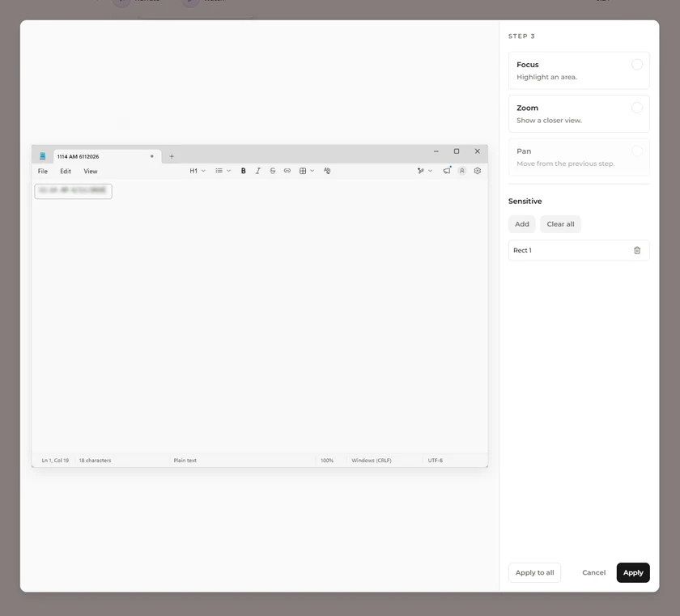The image size is (680, 616).
Task: Click the Clear all button
Action: click(x=560, y=224)
